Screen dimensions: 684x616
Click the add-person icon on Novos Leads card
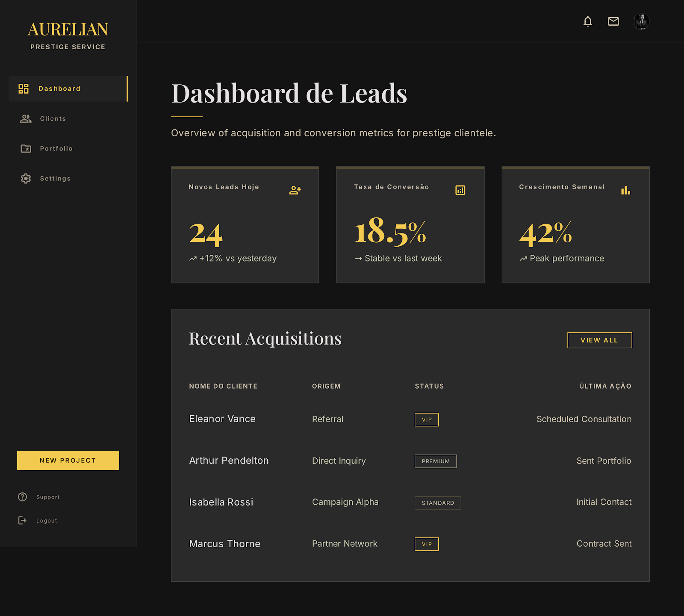click(x=295, y=190)
